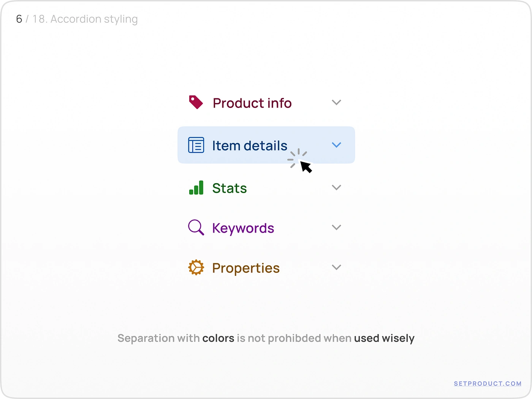
Task: Select the Keywords accordion label
Action: (x=243, y=228)
